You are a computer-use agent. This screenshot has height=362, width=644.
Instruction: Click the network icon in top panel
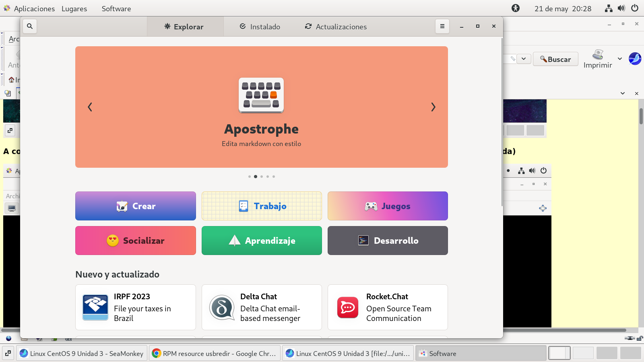609,8
